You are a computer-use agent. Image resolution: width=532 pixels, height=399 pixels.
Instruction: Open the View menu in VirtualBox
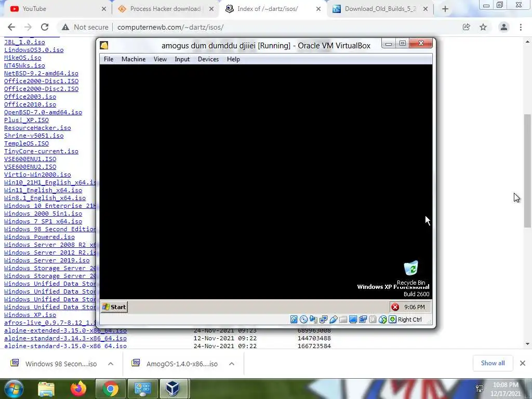160,59
